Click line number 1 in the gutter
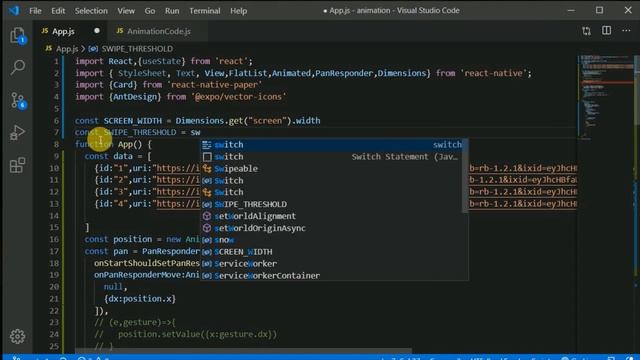 56,62
